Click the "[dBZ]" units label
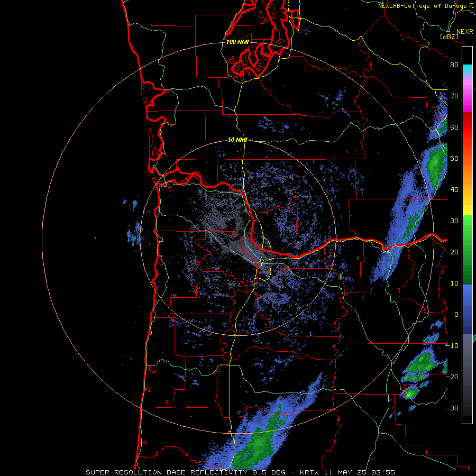 (x=450, y=37)
